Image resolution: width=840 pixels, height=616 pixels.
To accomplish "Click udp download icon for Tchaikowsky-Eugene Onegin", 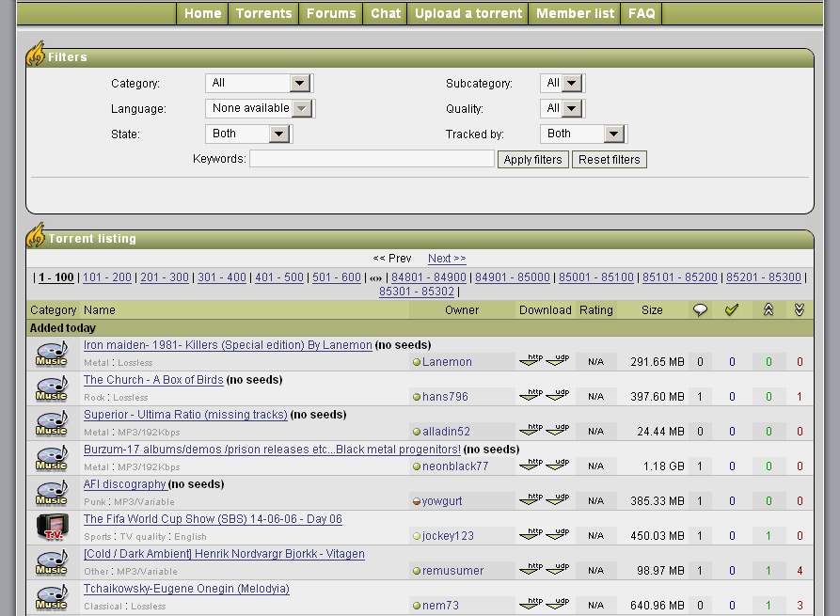I will point(558,604).
